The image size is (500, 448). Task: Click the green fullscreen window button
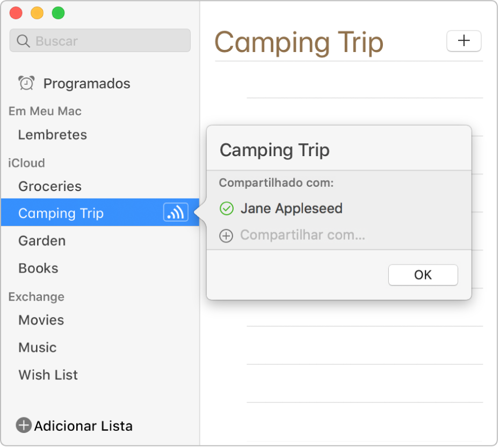pyautogui.click(x=59, y=13)
